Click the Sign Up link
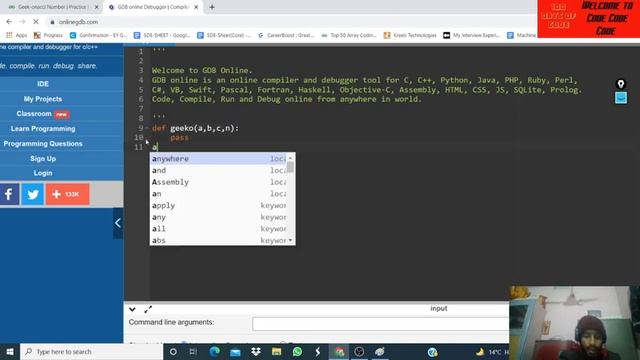This screenshot has width=640, height=360. pyautogui.click(x=43, y=159)
